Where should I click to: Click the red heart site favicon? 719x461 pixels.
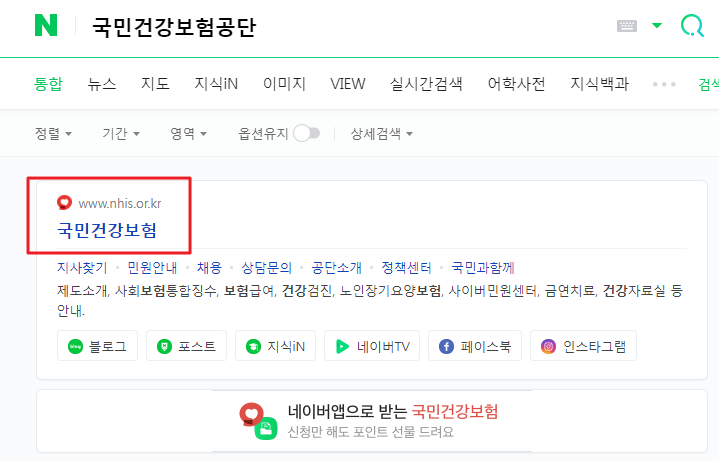click(x=64, y=202)
